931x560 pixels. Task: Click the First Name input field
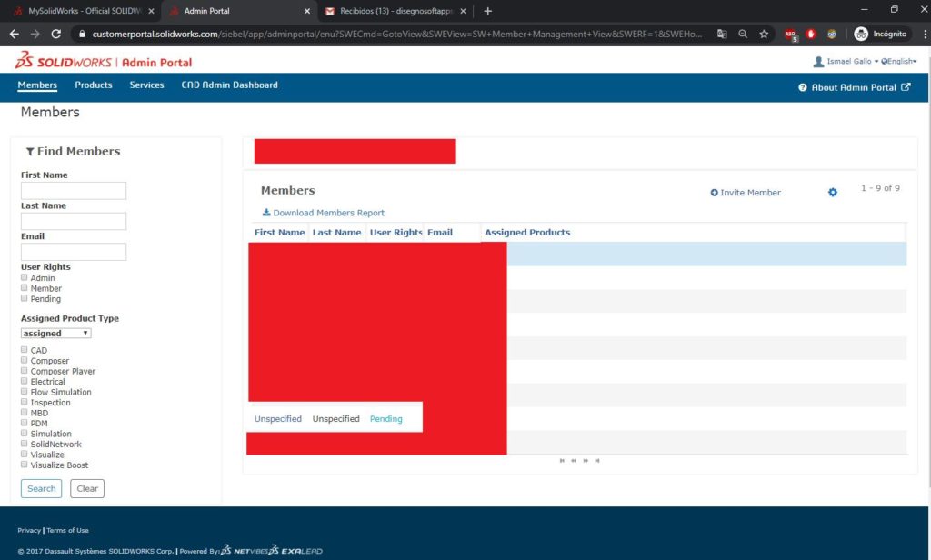click(x=74, y=191)
